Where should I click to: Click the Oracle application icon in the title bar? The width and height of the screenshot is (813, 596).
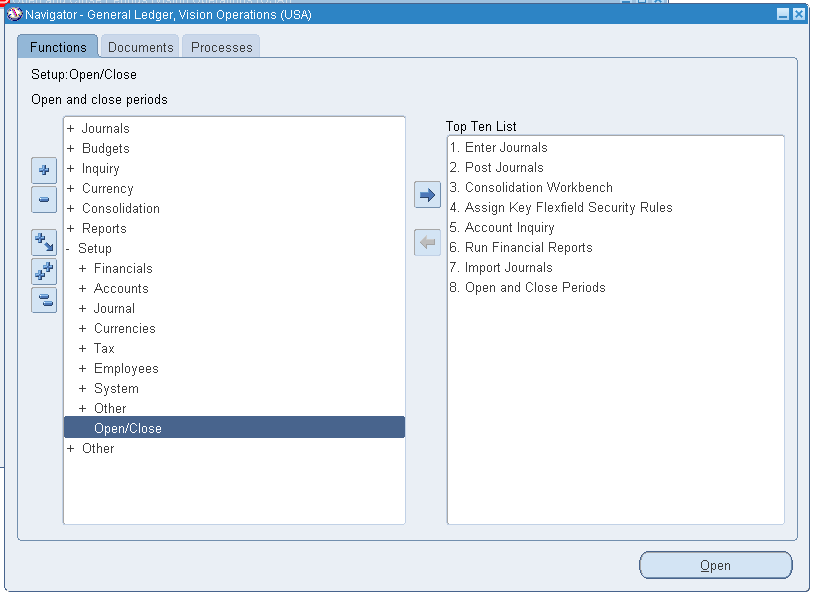pos(13,14)
